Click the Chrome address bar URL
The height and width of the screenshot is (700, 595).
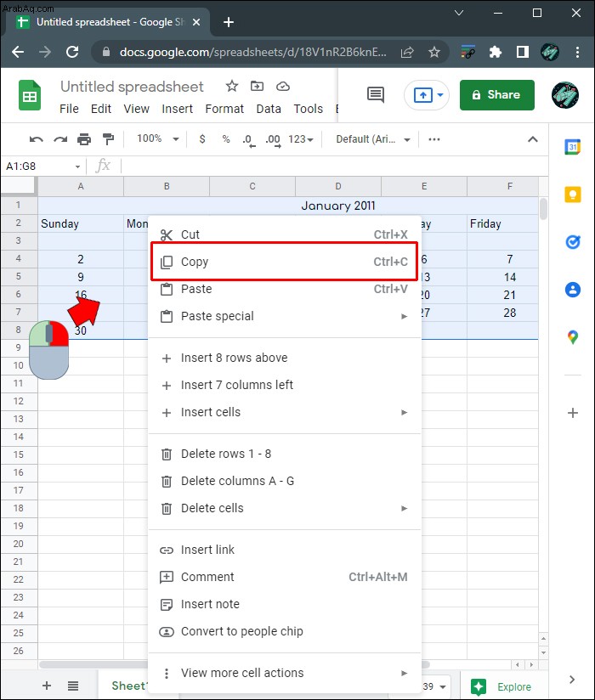tap(252, 52)
